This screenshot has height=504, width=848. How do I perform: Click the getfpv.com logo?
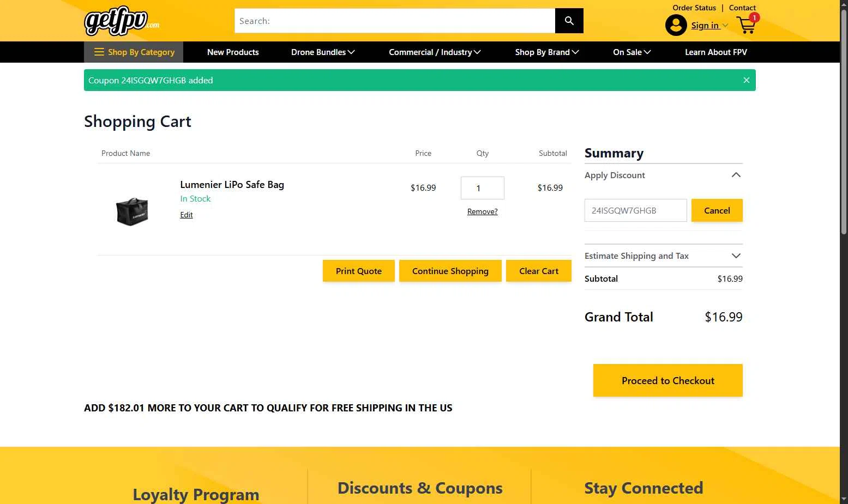point(122,21)
